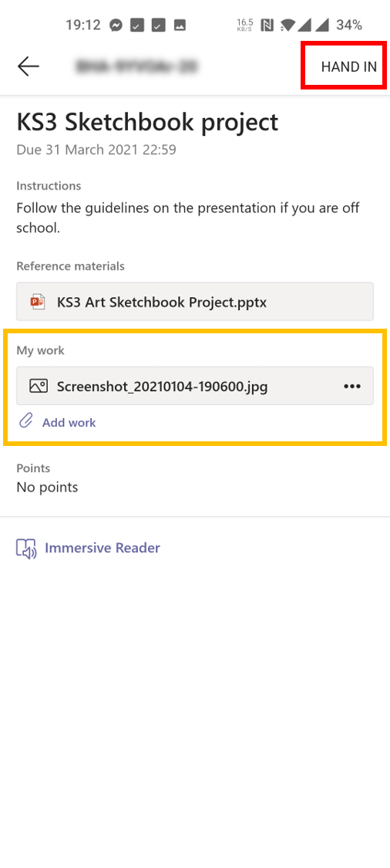
Task: Tap the blurred class name in the header
Action: (x=136, y=67)
